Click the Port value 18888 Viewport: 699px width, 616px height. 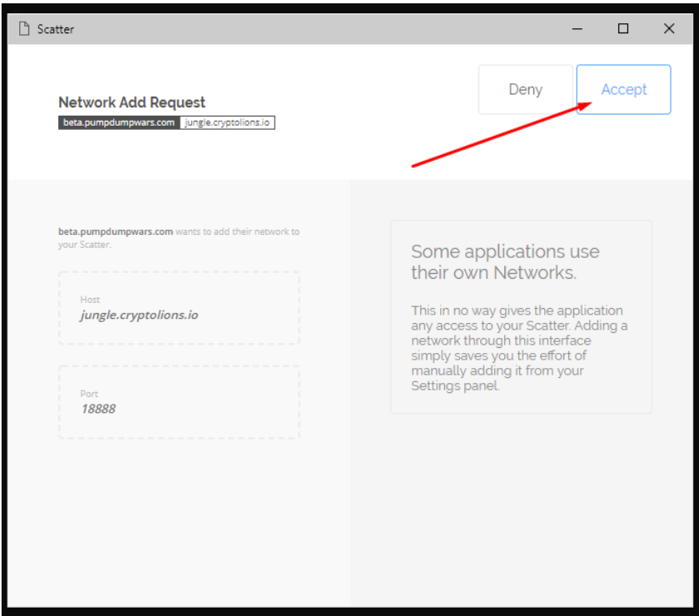98,409
